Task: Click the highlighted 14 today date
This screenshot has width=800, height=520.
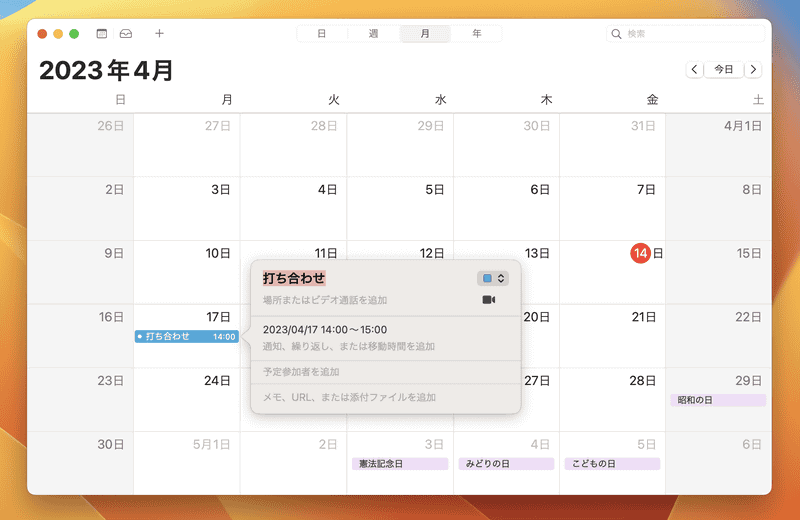Action: pyautogui.click(x=640, y=253)
